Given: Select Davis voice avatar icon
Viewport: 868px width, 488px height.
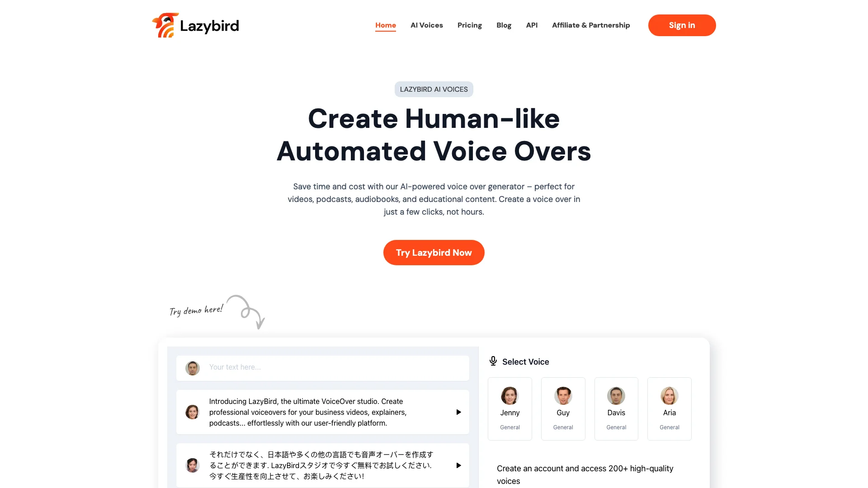Looking at the screenshot, I should (x=616, y=396).
